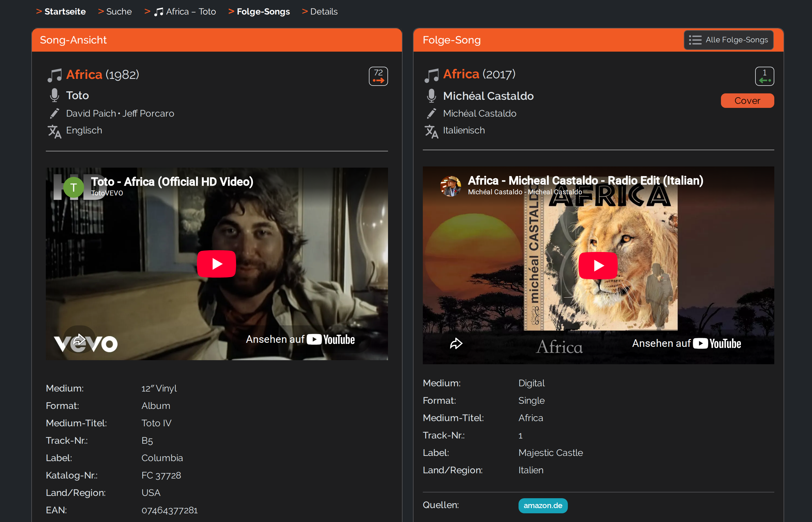The image size is (812, 522).
Task: Click Ansehen auf YouTube in the Toto video
Action: (300, 339)
